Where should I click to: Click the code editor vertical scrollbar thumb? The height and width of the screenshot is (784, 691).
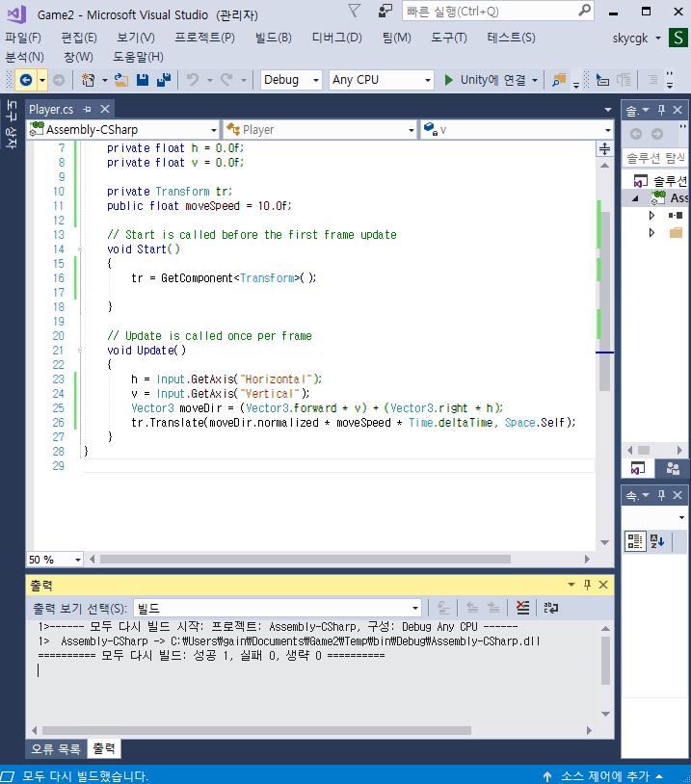[x=604, y=301]
